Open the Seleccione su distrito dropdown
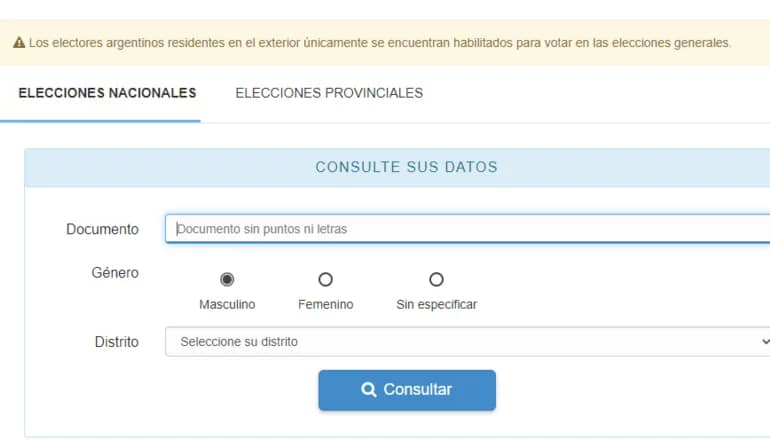This screenshot has height=440, width=770. click(x=468, y=341)
